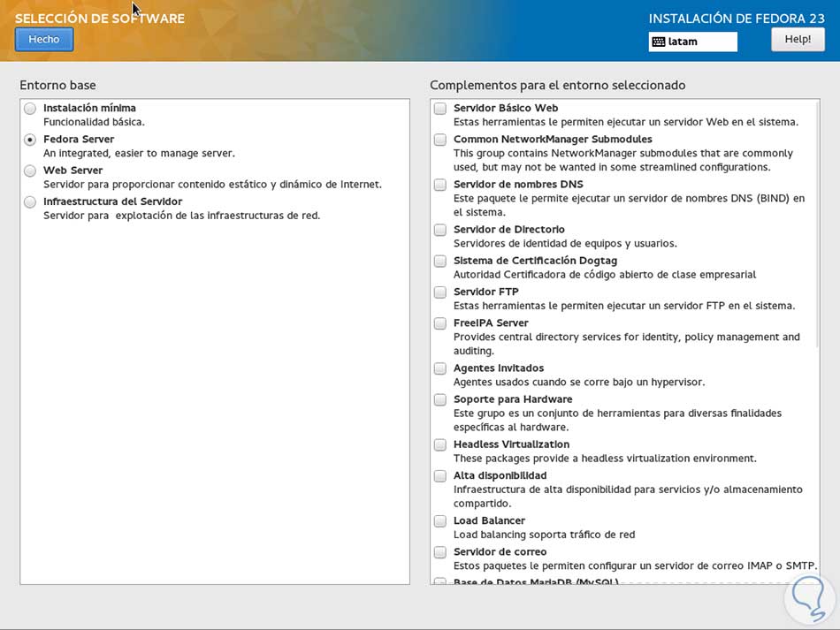Click the keyboard layout icon next to latam
The width and height of the screenshot is (840, 630).
(659, 42)
